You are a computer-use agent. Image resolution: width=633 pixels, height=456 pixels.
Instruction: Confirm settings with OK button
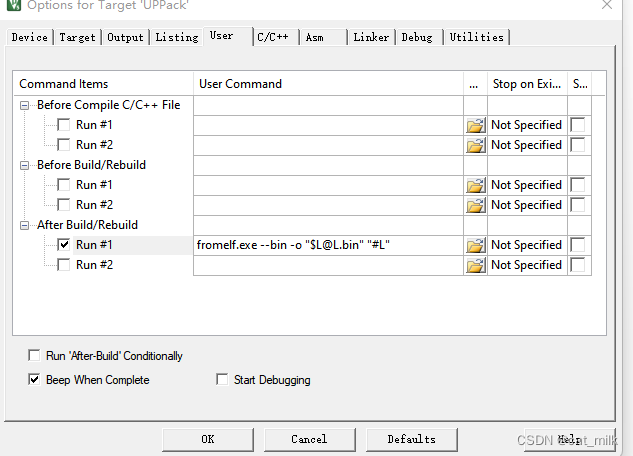pos(208,439)
